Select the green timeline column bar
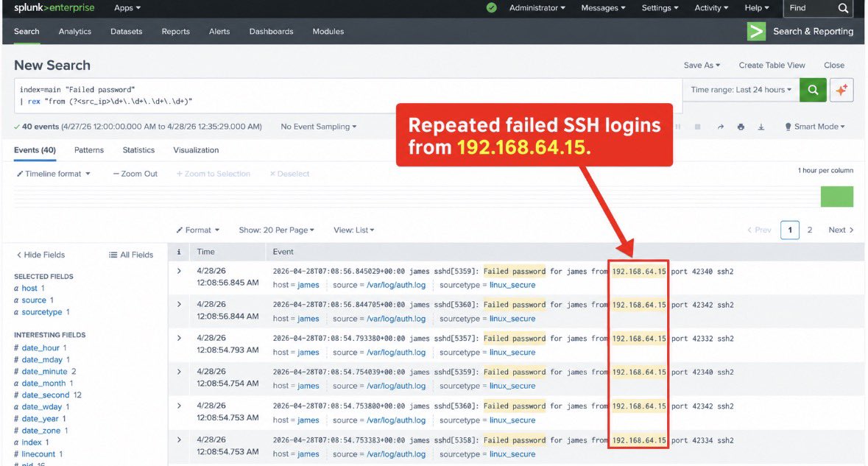This screenshot has height=466, width=868. [x=836, y=197]
